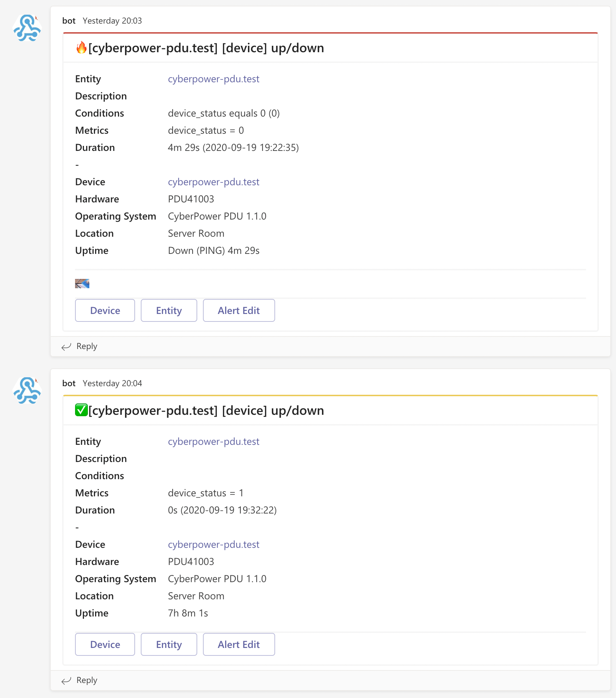Click the hardware value PDU41003 in the second alert

pyautogui.click(x=191, y=562)
